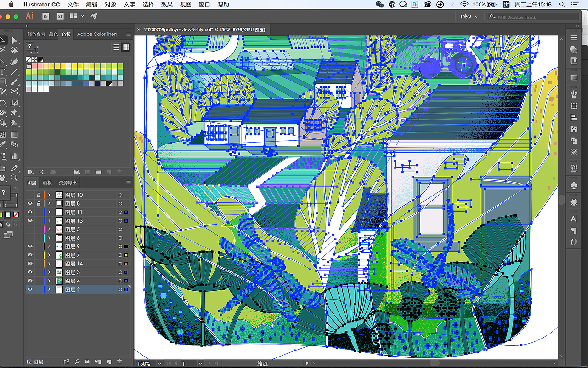Open Adobe Bridge from the Br icon

pos(45,16)
